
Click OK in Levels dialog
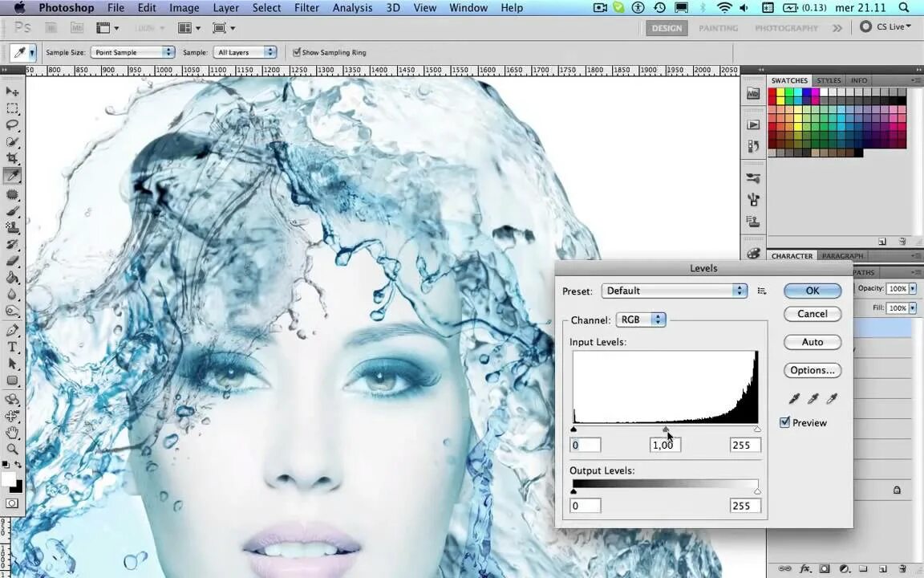coord(812,291)
